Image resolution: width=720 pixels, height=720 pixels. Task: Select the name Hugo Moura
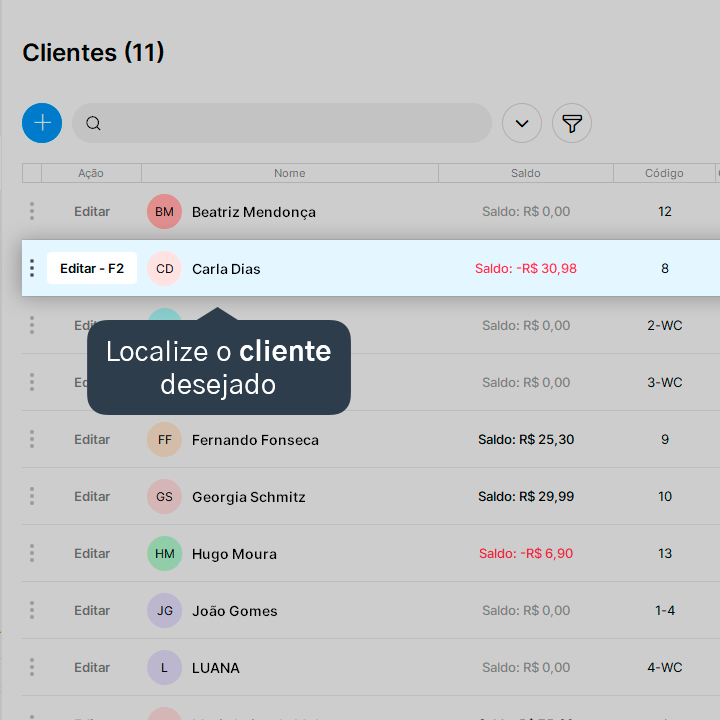point(234,554)
